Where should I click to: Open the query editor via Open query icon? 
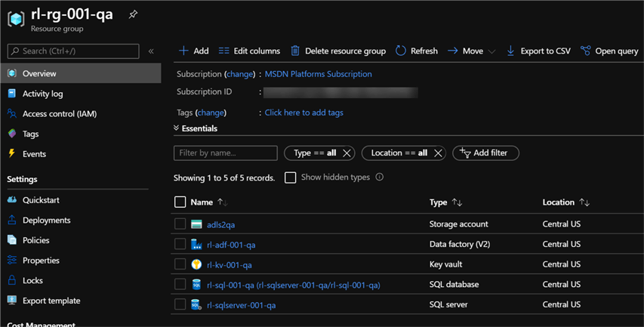click(x=586, y=51)
